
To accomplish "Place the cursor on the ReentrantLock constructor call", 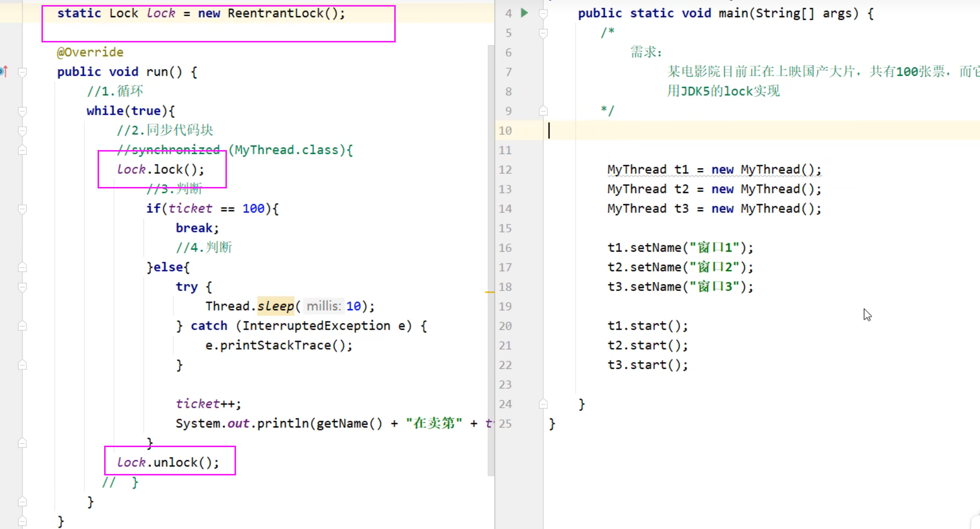I will [x=275, y=13].
